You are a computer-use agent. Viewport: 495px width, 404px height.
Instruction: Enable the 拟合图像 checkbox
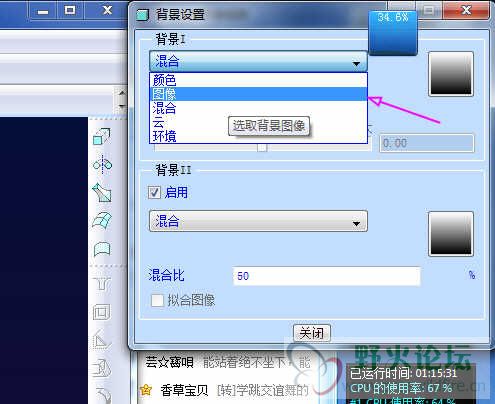(x=157, y=300)
